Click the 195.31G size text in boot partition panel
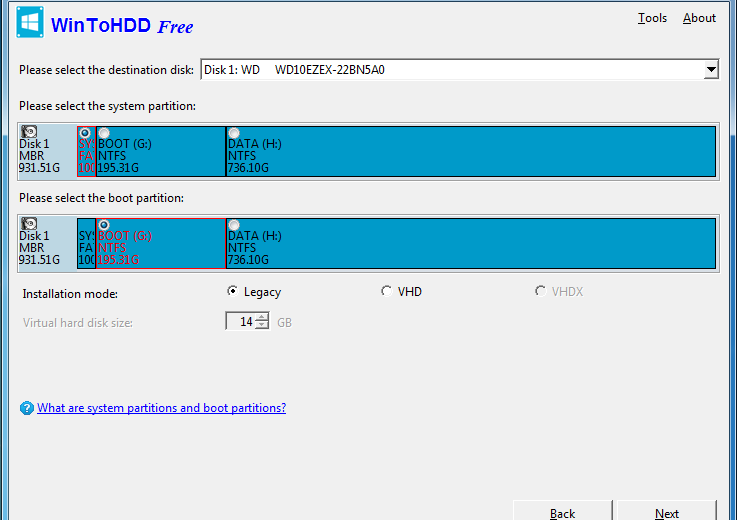The image size is (737, 520). coord(118,260)
